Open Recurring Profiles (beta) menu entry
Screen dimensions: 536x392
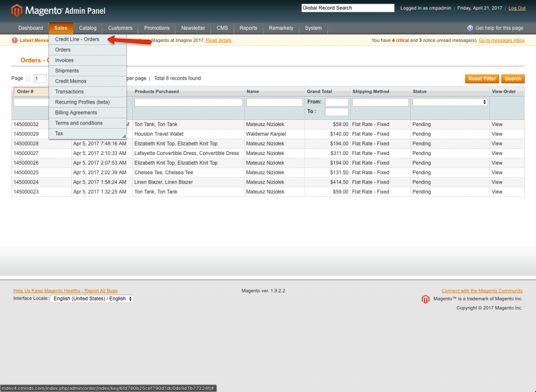[82, 102]
